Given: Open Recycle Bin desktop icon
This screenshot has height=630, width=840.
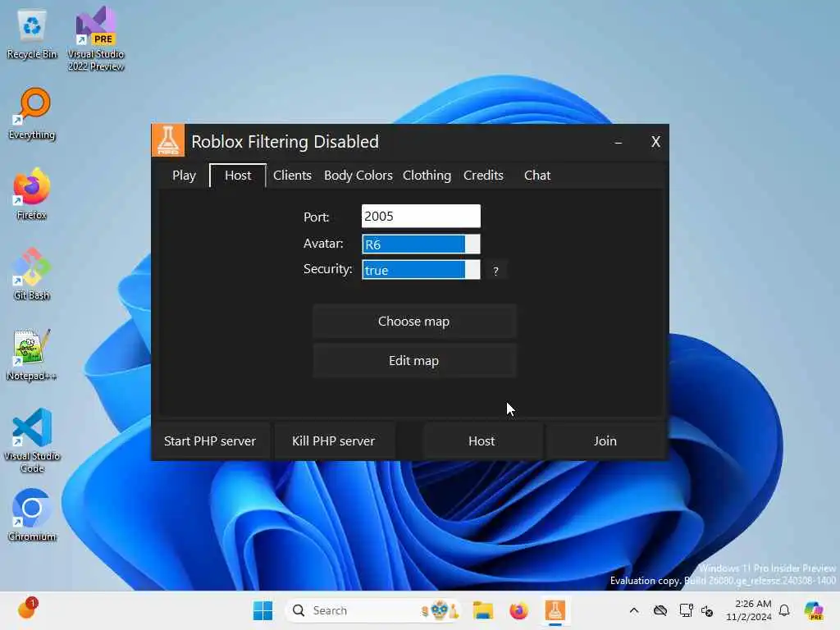Looking at the screenshot, I should pyautogui.click(x=32, y=34).
